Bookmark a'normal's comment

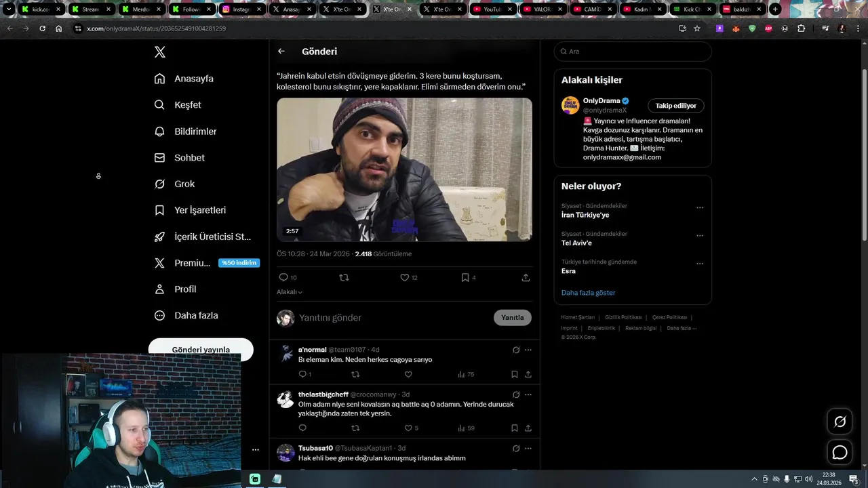(x=515, y=374)
